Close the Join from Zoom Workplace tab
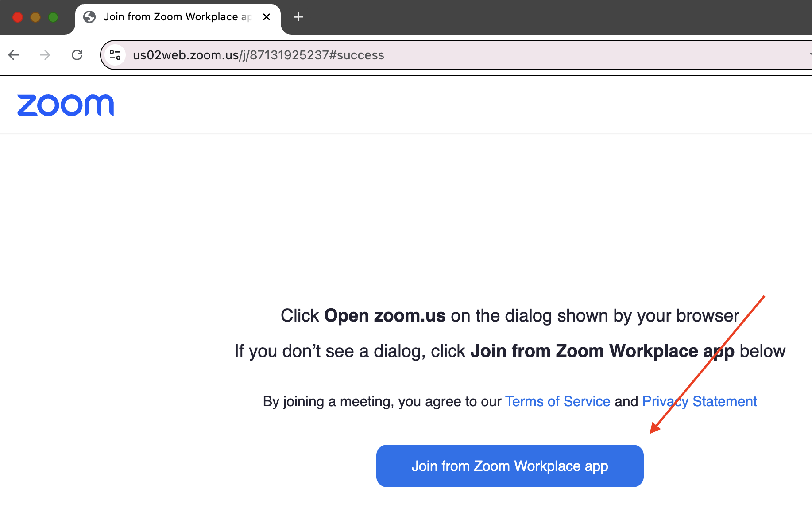This screenshot has width=812, height=528. coord(267,17)
